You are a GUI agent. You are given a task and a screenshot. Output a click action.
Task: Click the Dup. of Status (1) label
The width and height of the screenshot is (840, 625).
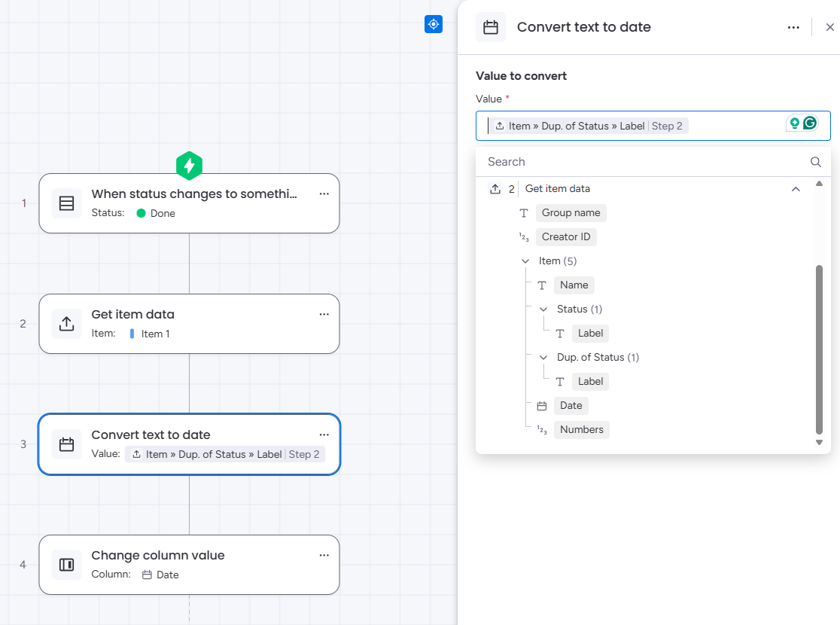pos(598,358)
